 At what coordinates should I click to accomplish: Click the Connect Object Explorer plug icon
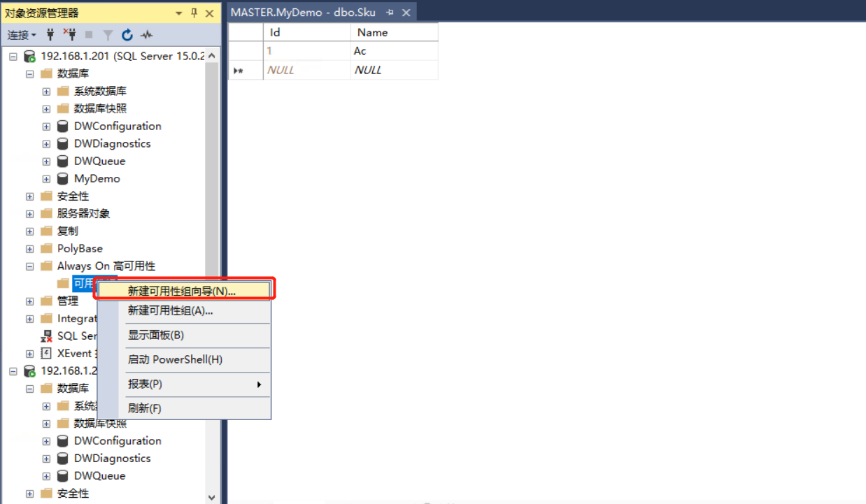50,34
